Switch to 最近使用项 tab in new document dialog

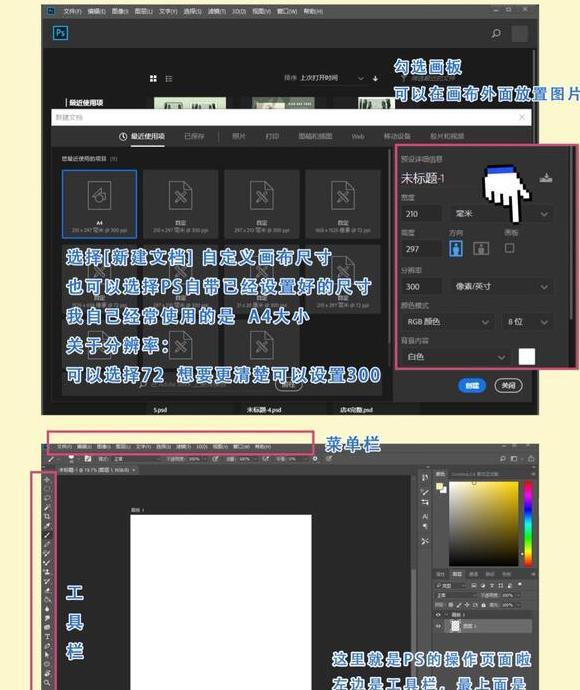(x=142, y=136)
